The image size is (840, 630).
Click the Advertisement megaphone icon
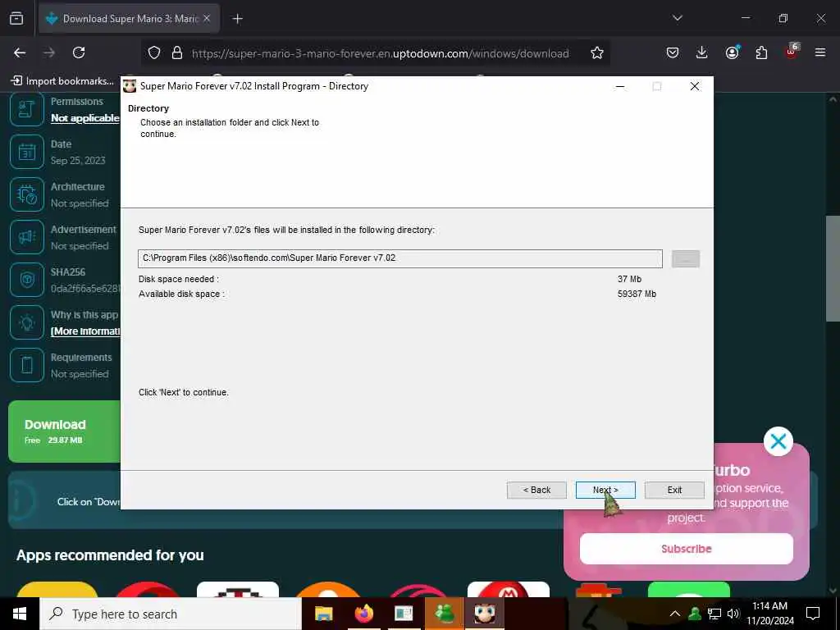click(x=27, y=237)
